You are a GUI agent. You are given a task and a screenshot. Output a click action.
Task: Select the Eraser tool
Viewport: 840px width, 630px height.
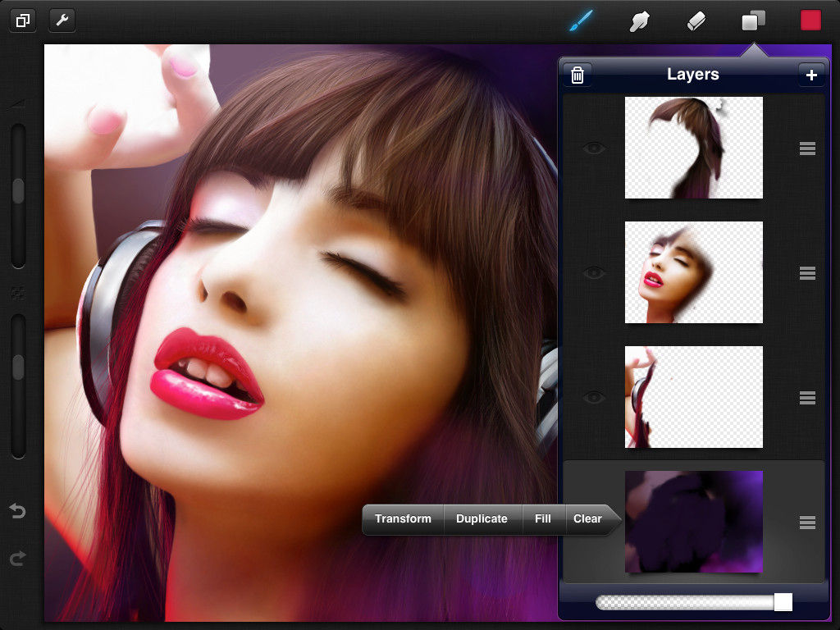coord(696,21)
